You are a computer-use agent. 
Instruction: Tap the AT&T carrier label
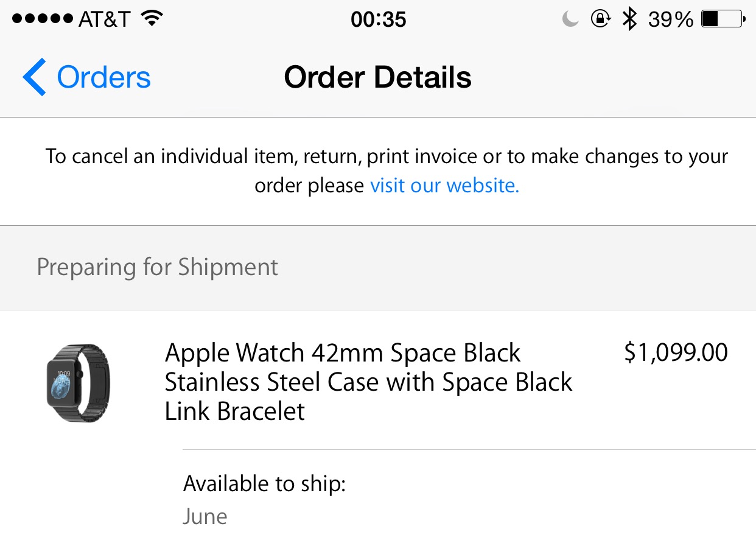(x=104, y=19)
